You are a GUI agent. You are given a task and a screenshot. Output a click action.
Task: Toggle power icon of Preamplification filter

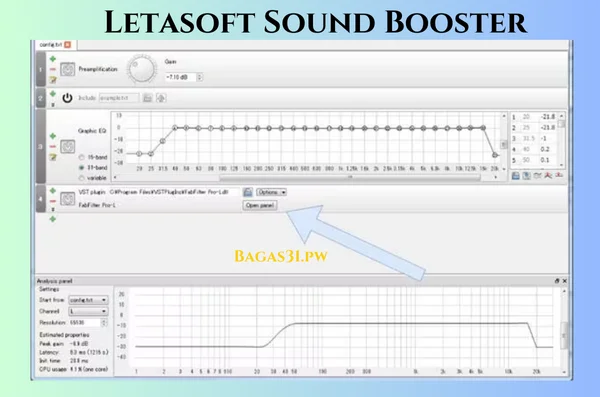68,69
